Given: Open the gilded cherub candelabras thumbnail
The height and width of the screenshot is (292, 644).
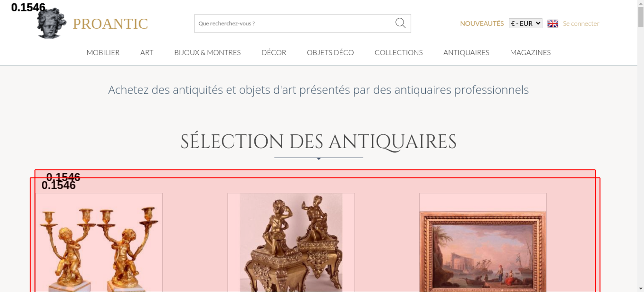Looking at the screenshot, I should pos(99,242).
